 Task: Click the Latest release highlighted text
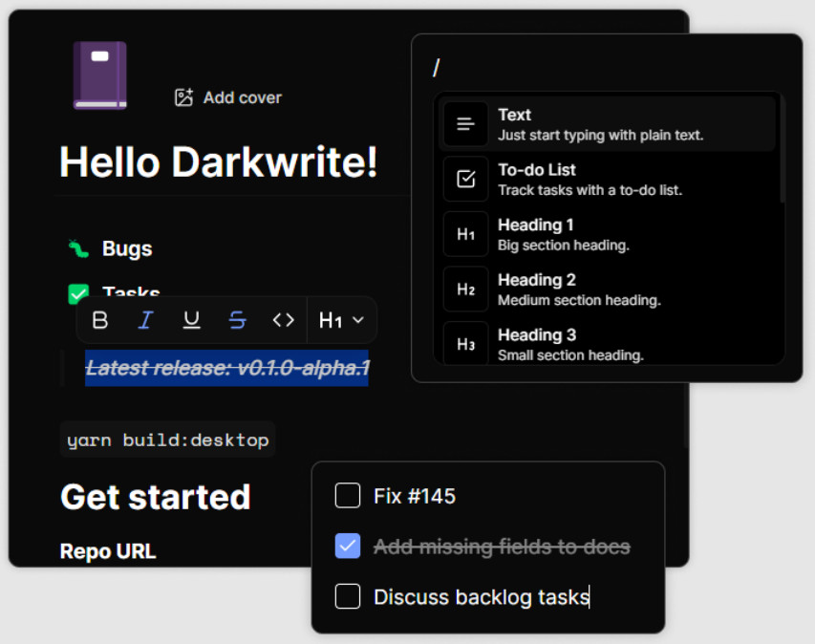(227, 368)
